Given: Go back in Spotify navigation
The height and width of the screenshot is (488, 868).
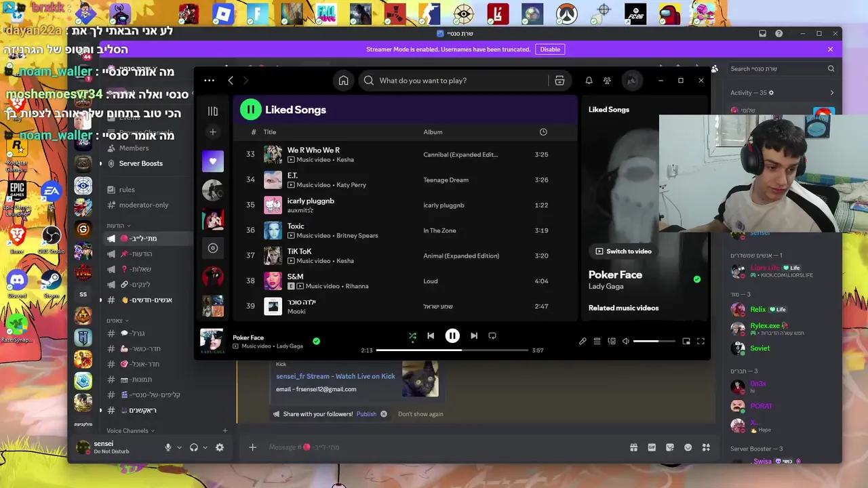Looking at the screenshot, I should [231, 81].
